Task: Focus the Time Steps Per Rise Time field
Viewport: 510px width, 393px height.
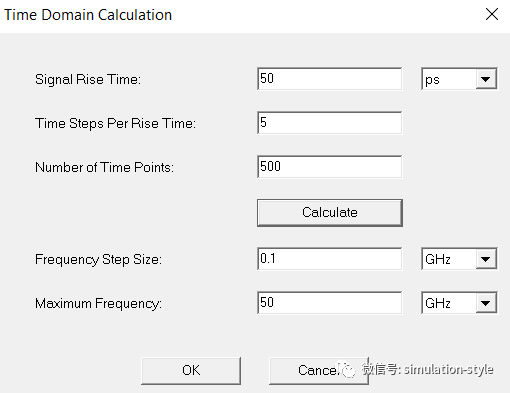Action: pos(330,123)
